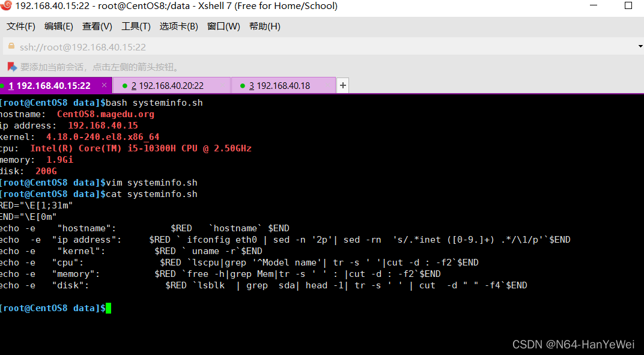
Task: Close the 192.168.40.15 session tab
Action: tap(104, 85)
